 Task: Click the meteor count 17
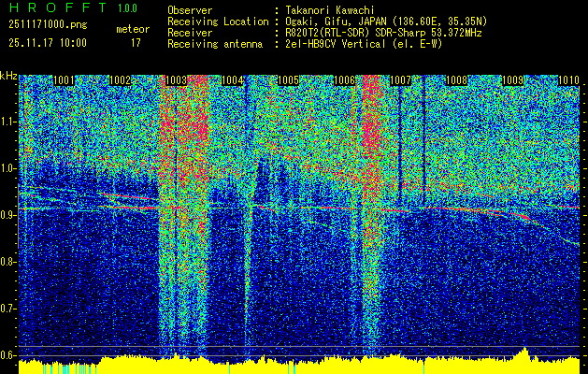[x=136, y=43]
